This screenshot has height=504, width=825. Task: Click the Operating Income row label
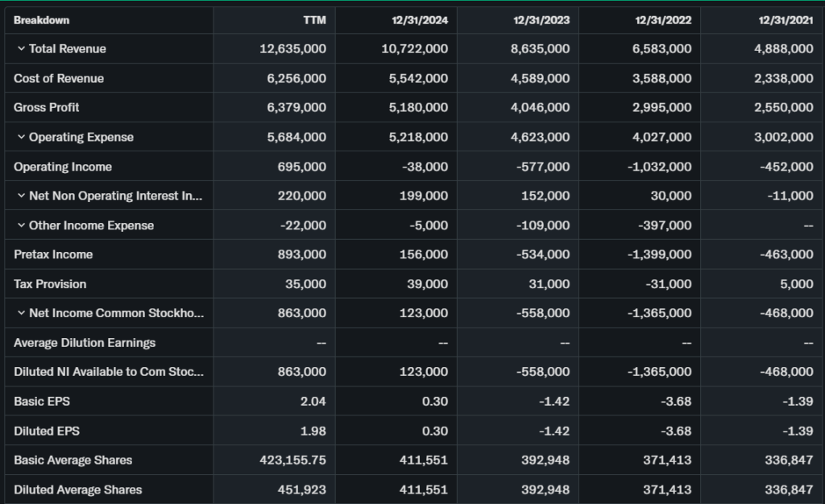point(63,167)
